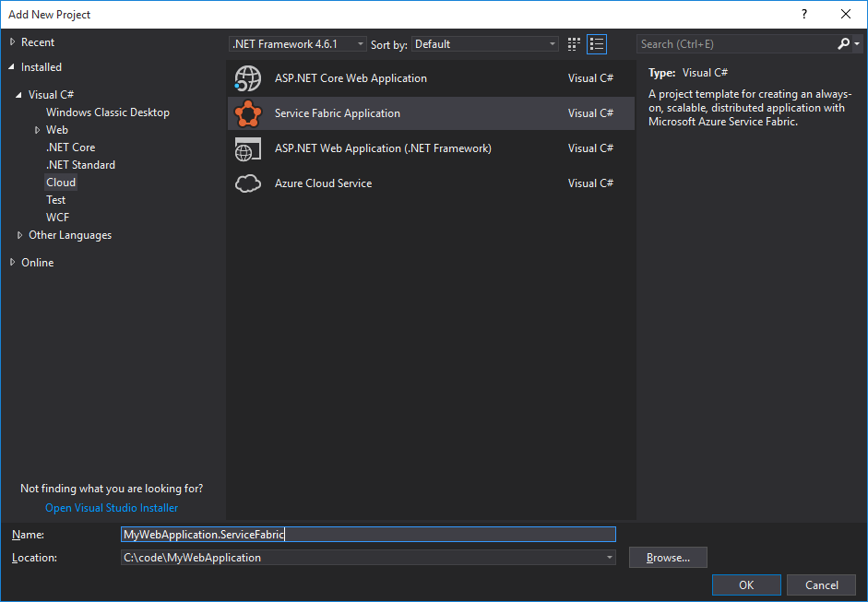
Task: Expand the Other Languages node
Action: 20,235
